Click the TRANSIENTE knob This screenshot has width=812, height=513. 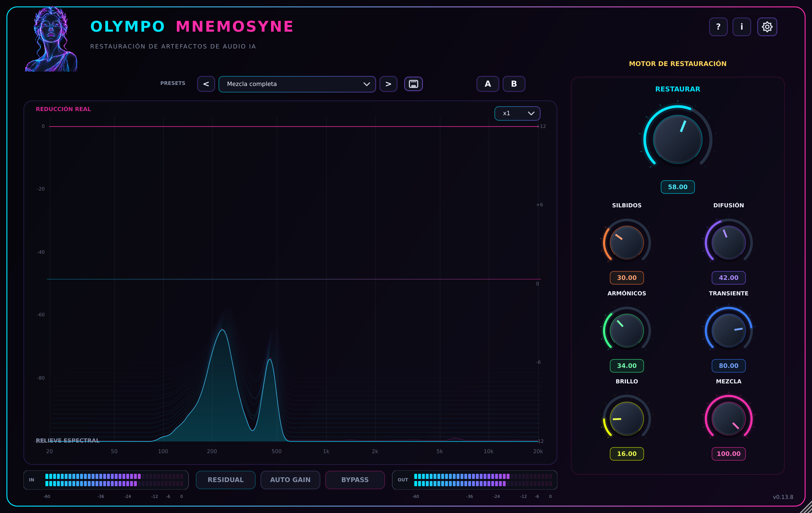728,330
